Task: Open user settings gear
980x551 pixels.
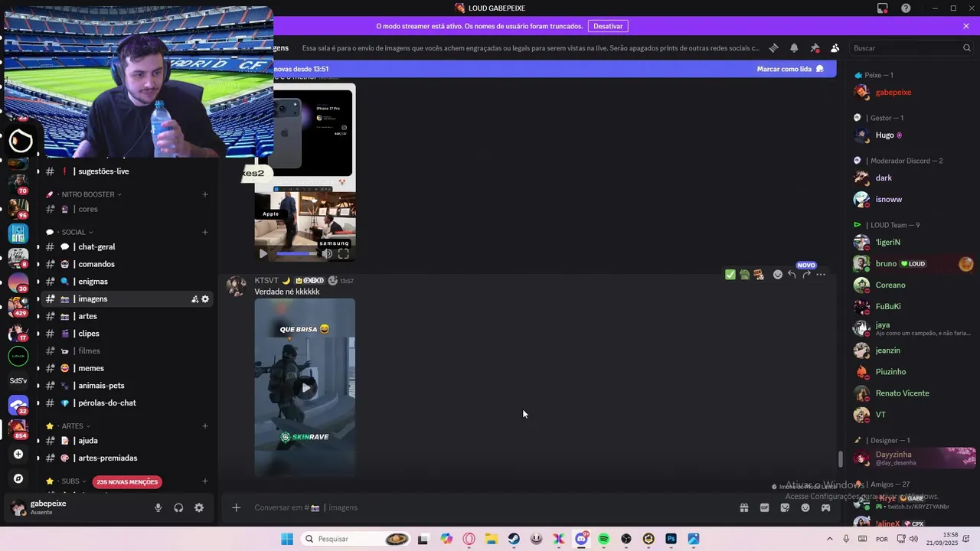Action: (x=199, y=507)
